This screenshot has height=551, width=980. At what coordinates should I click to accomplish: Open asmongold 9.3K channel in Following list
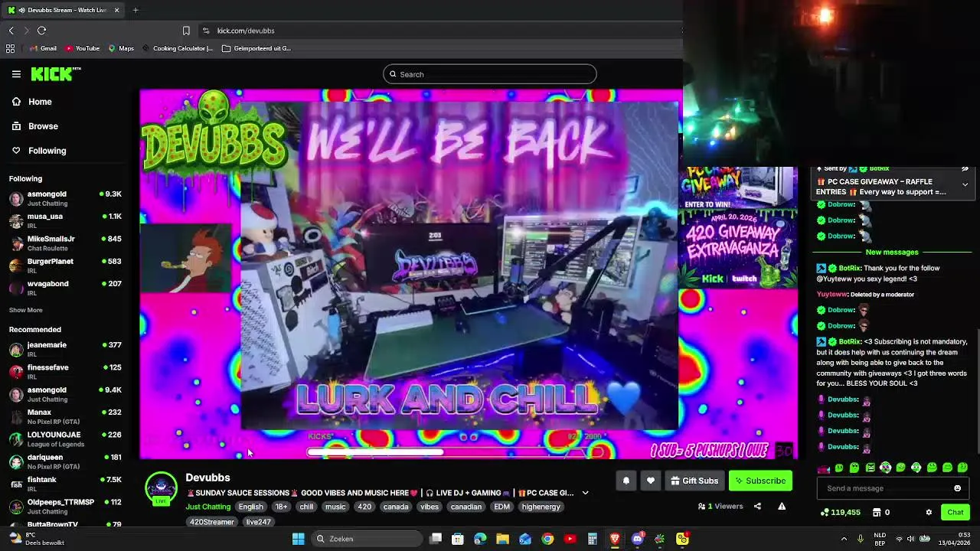point(66,198)
